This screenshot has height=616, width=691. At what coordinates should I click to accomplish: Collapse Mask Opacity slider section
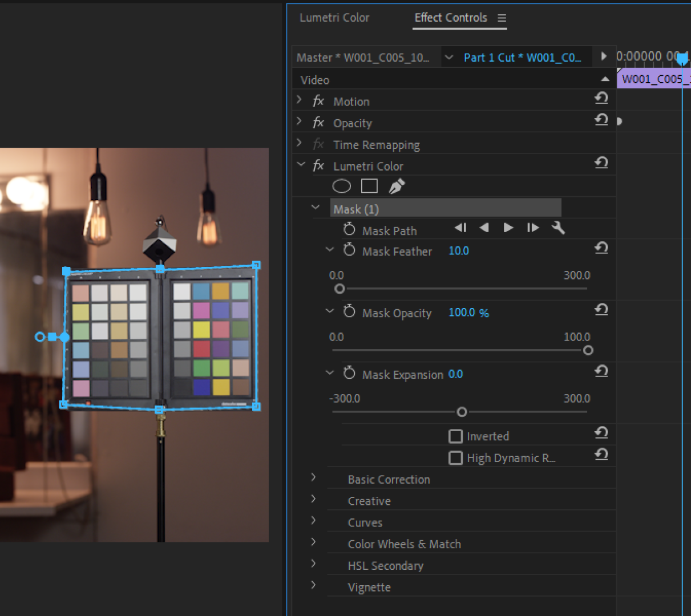[x=329, y=311]
